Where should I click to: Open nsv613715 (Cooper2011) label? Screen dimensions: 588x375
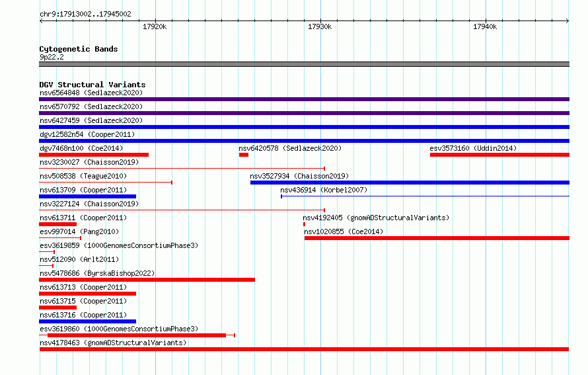tap(83, 301)
